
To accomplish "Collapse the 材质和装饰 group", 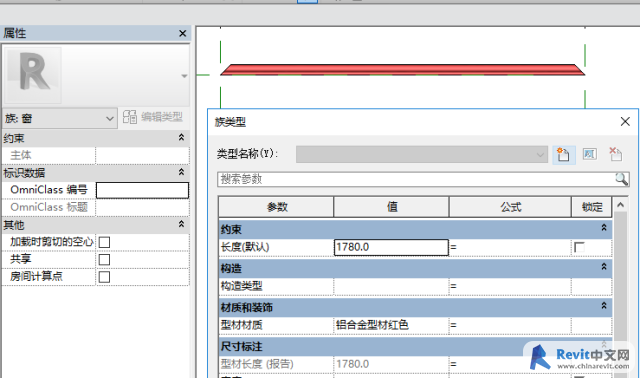I will [x=604, y=306].
